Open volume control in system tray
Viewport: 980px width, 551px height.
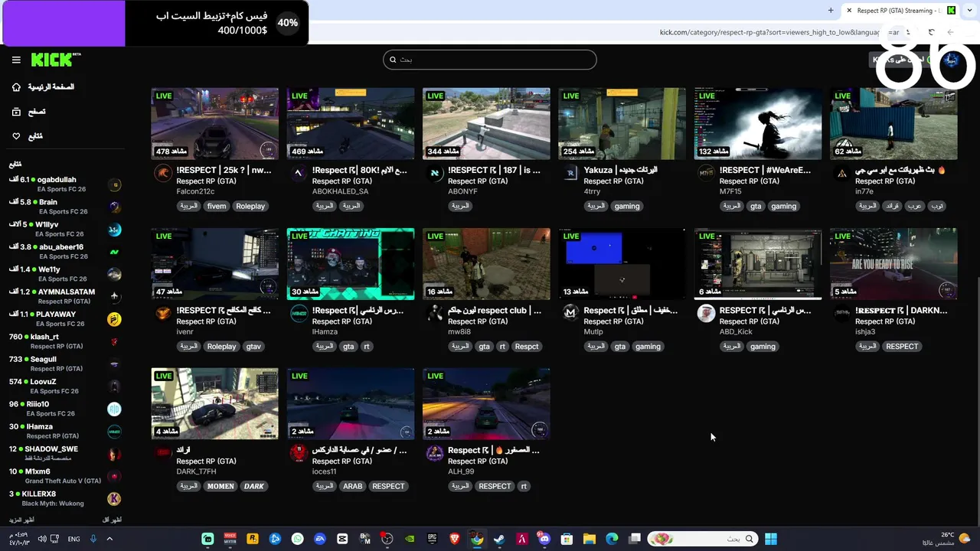42,539
